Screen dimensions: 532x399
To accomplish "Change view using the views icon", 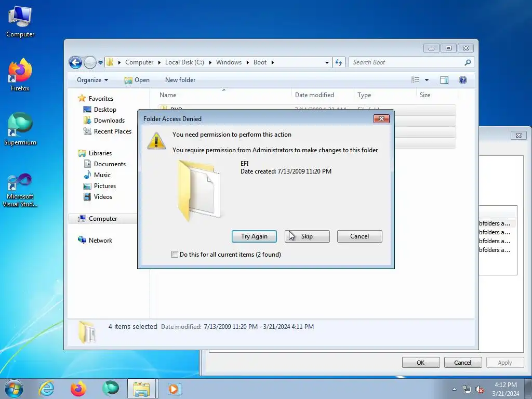I will coord(415,80).
